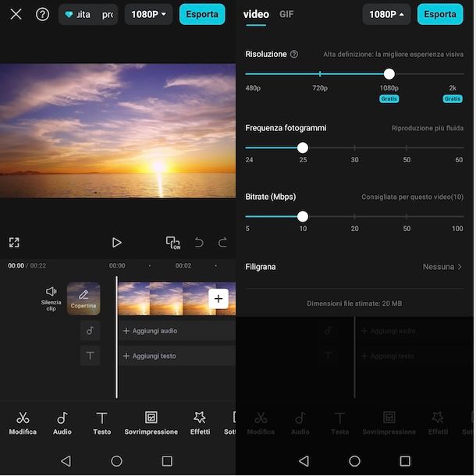476x476 pixels.
Task: Set Bitrate slider to 20 Mbps
Action: (x=354, y=216)
